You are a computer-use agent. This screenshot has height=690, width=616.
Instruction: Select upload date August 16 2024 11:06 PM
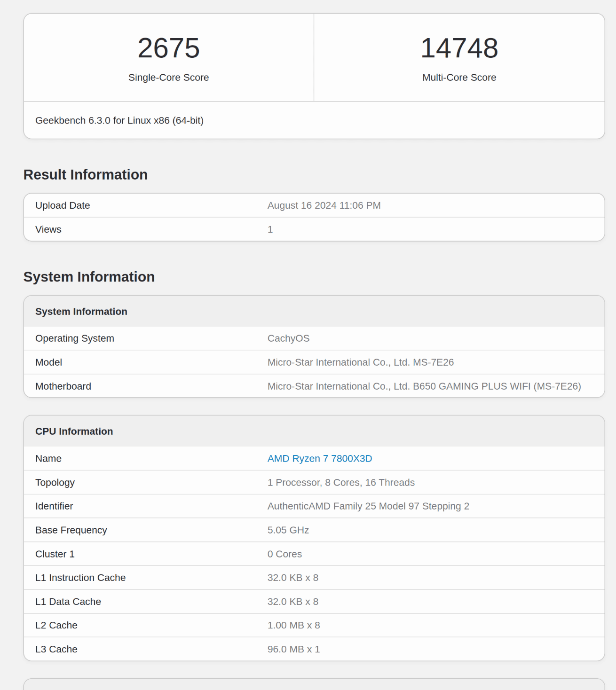(x=324, y=205)
